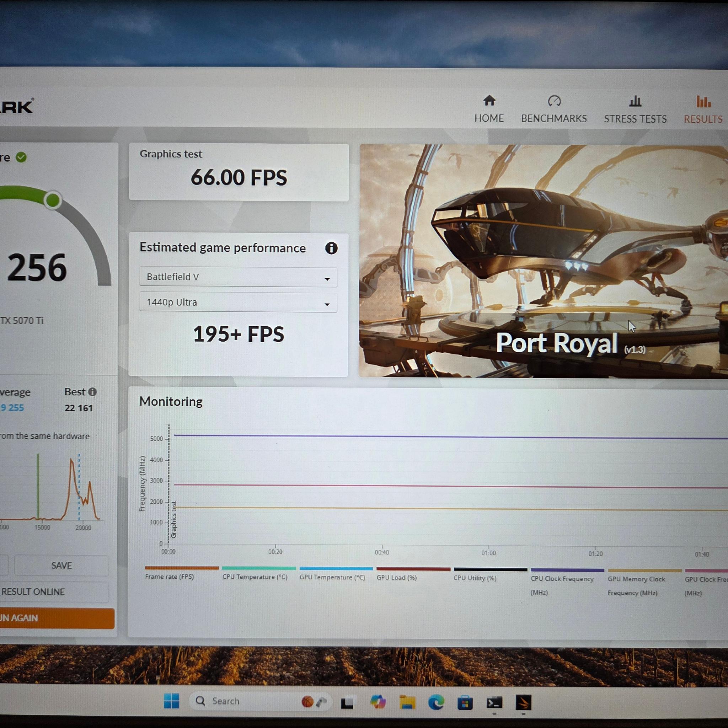
Task: Click the Port Royal benchmark image
Action: pos(543,261)
